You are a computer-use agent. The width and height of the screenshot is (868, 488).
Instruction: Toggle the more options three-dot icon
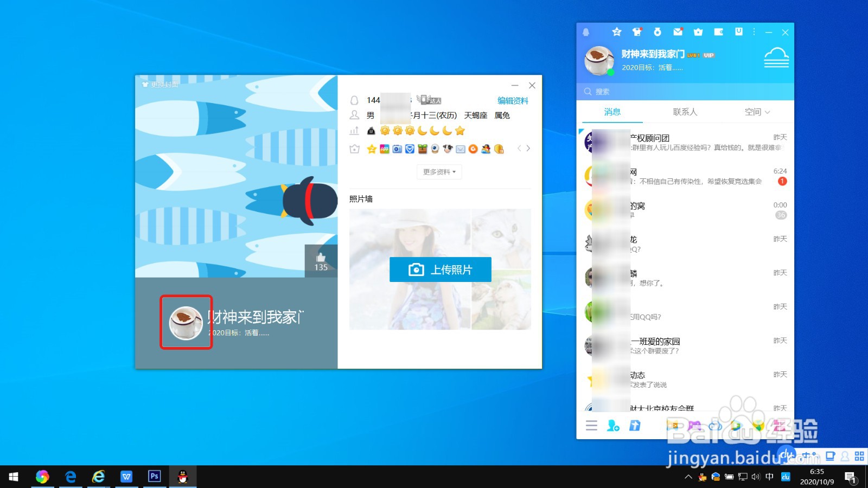pos(753,32)
